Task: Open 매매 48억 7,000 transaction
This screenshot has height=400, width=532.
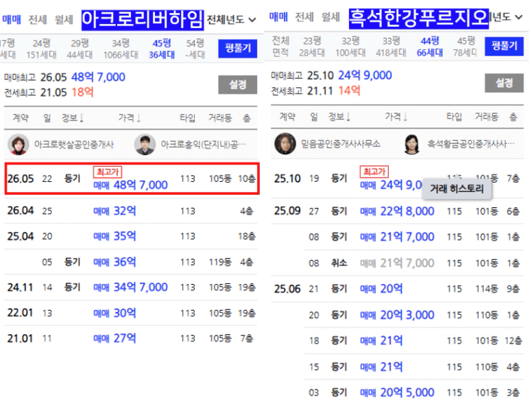Action: click(131, 185)
